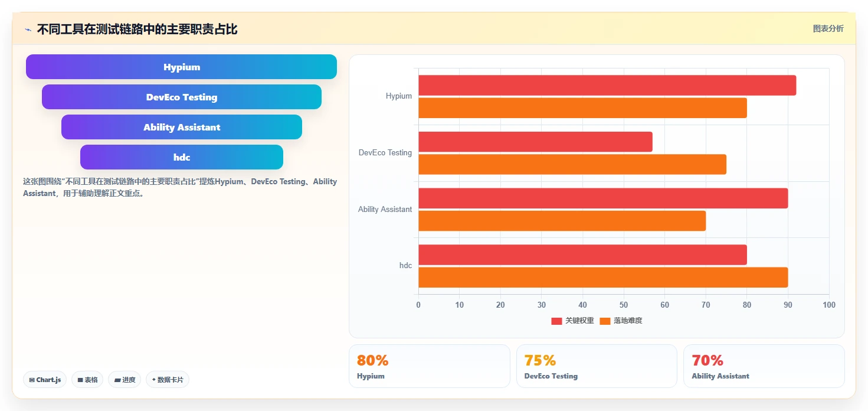Click the chart icon beside the title
868x411 pixels.
click(x=28, y=30)
